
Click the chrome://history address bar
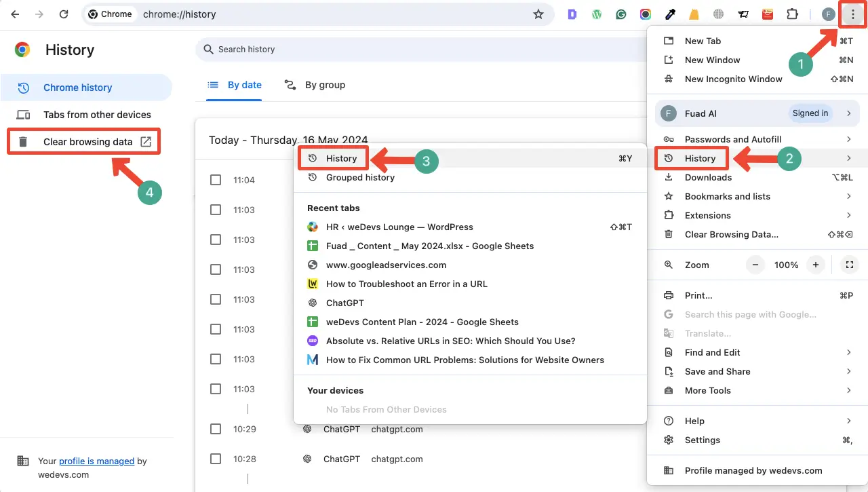click(319, 14)
